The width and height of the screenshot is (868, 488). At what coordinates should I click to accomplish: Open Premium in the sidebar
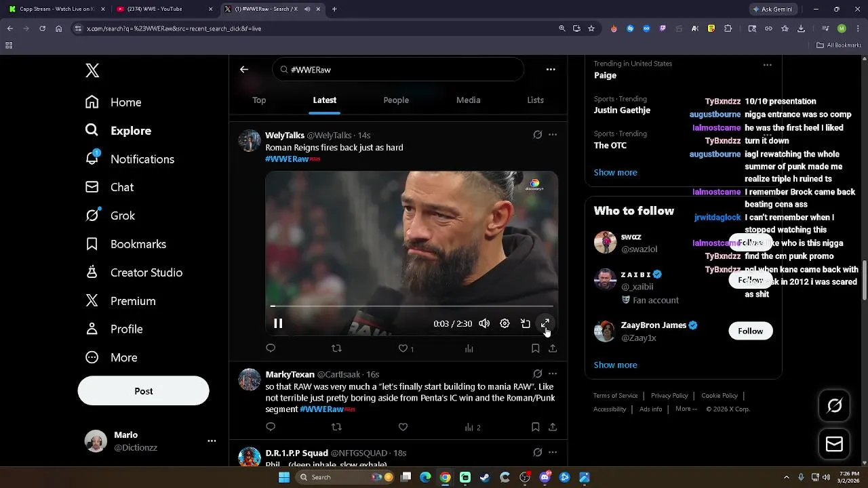pyautogui.click(x=120, y=301)
